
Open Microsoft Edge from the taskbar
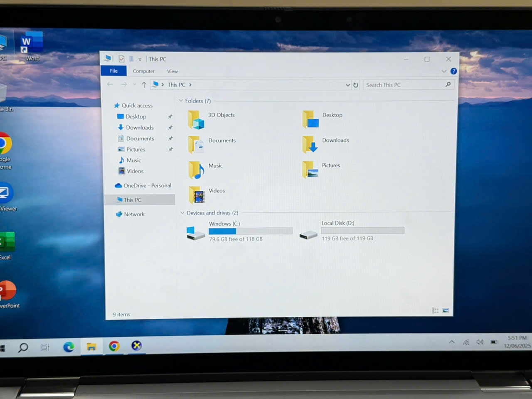(x=69, y=346)
